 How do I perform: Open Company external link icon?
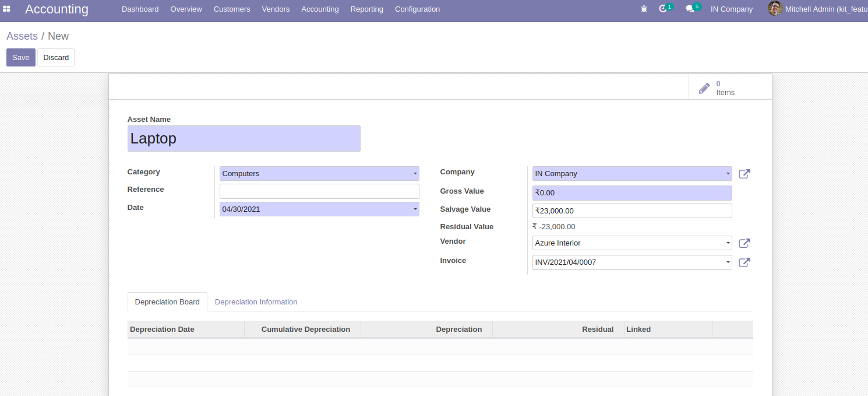point(744,174)
